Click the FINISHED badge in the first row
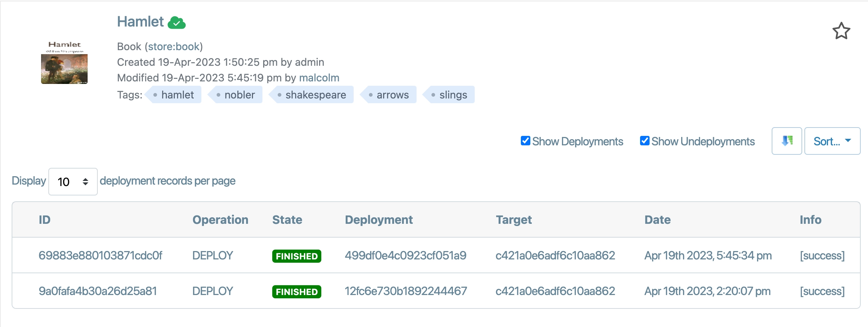 297,256
